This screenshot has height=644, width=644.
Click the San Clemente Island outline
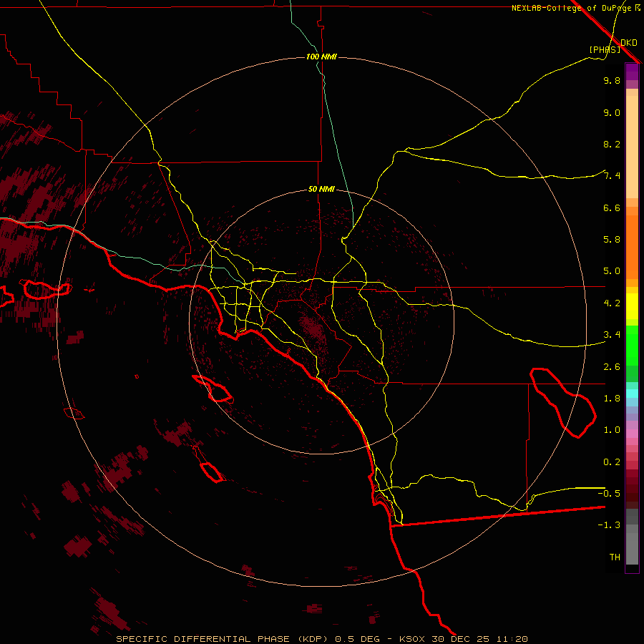[x=211, y=472]
